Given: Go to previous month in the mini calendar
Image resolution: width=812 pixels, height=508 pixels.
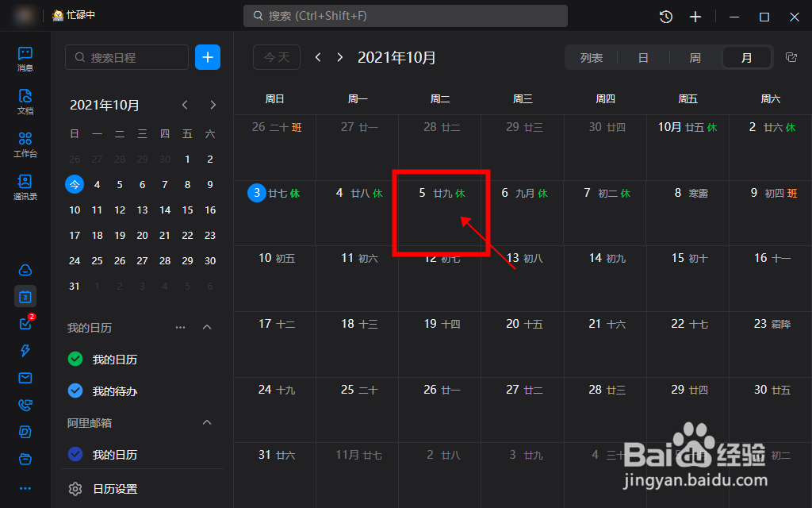Looking at the screenshot, I should pyautogui.click(x=185, y=105).
